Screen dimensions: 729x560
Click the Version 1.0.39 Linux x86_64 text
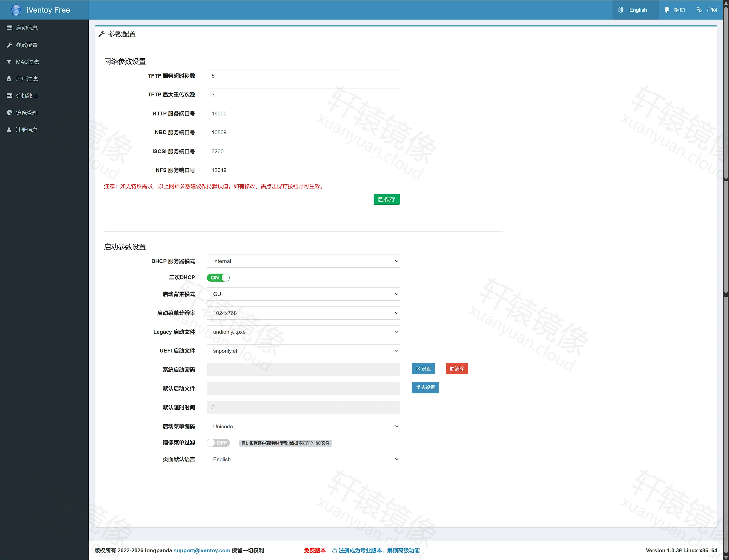click(681, 550)
